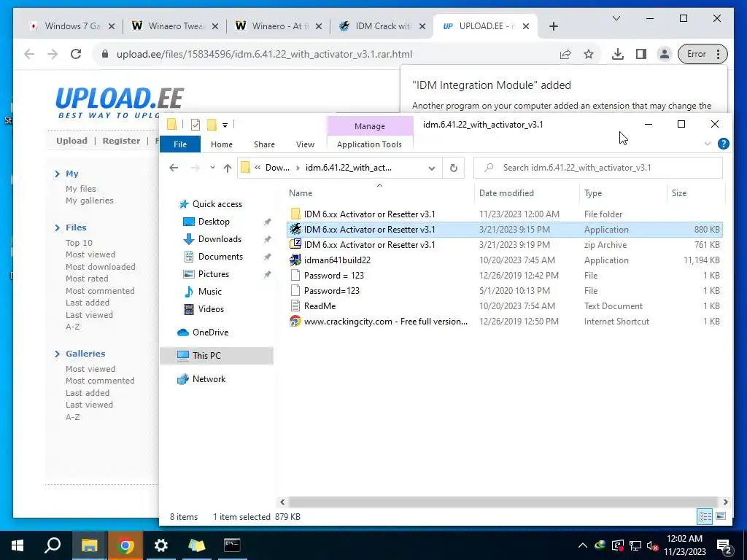Click the Manage contextual tab

pos(369,126)
